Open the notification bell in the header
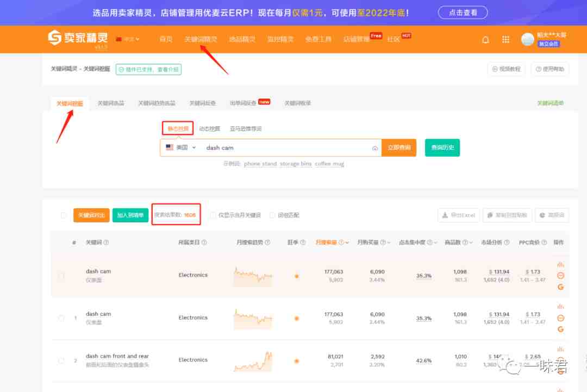587x392 pixels. coord(485,40)
